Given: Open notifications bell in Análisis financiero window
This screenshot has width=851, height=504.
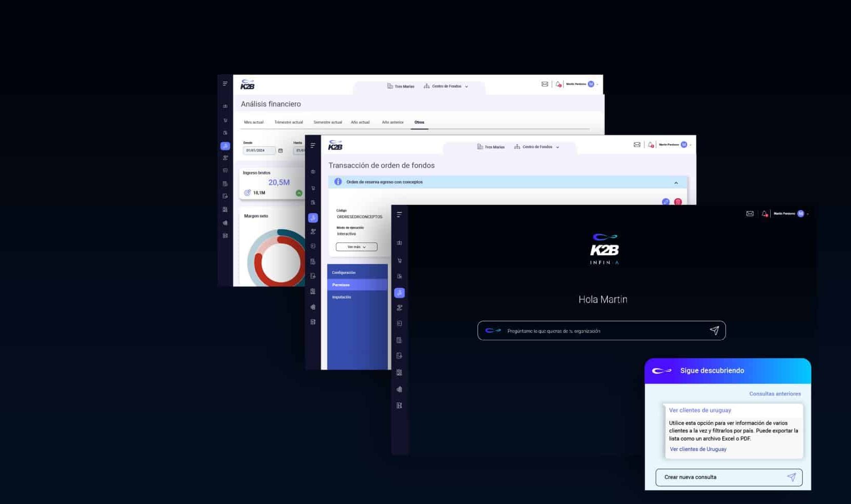Looking at the screenshot, I should [x=558, y=84].
